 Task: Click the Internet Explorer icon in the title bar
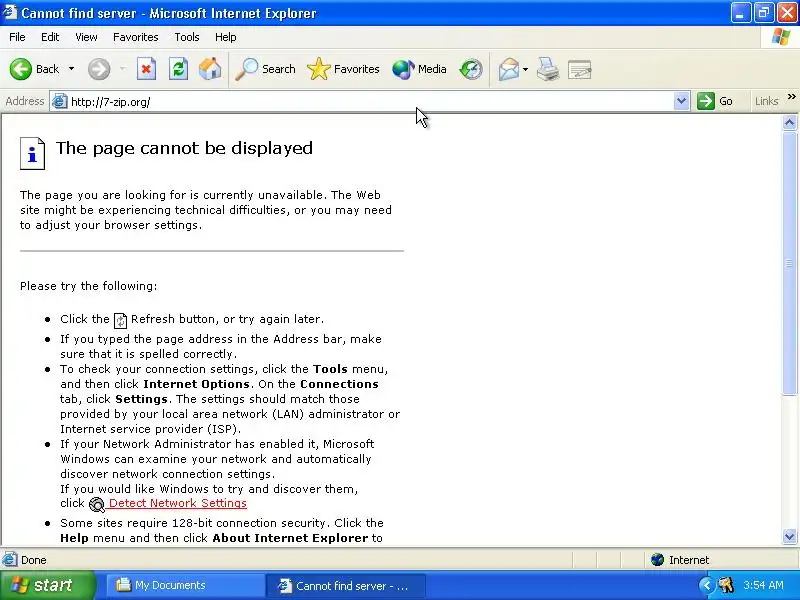10,12
